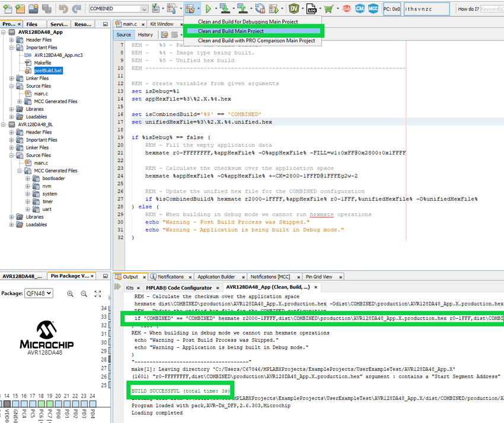Screen dimensions: 504x423
Task: Click the LOG toolbar icon
Action: 310,9
